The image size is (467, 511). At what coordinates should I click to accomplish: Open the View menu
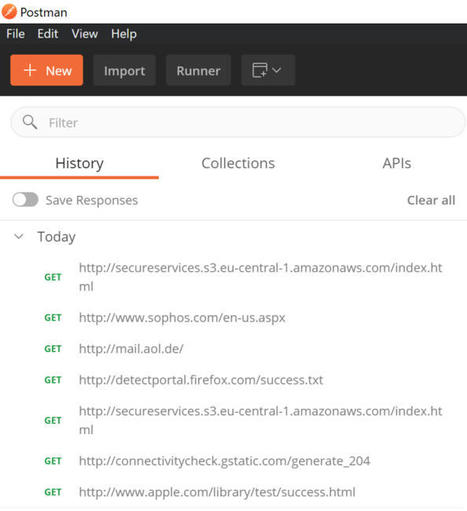(x=85, y=34)
